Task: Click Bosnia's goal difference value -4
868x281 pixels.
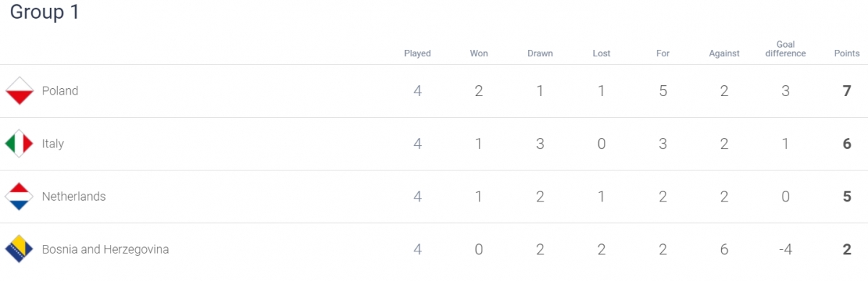Action: [x=786, y=249]
